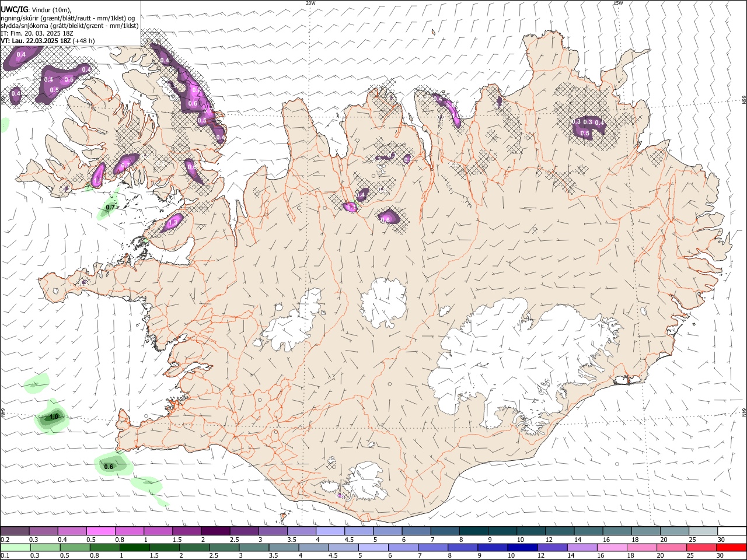Click the '(+48 h)' forecast offset text

point(83,41)
